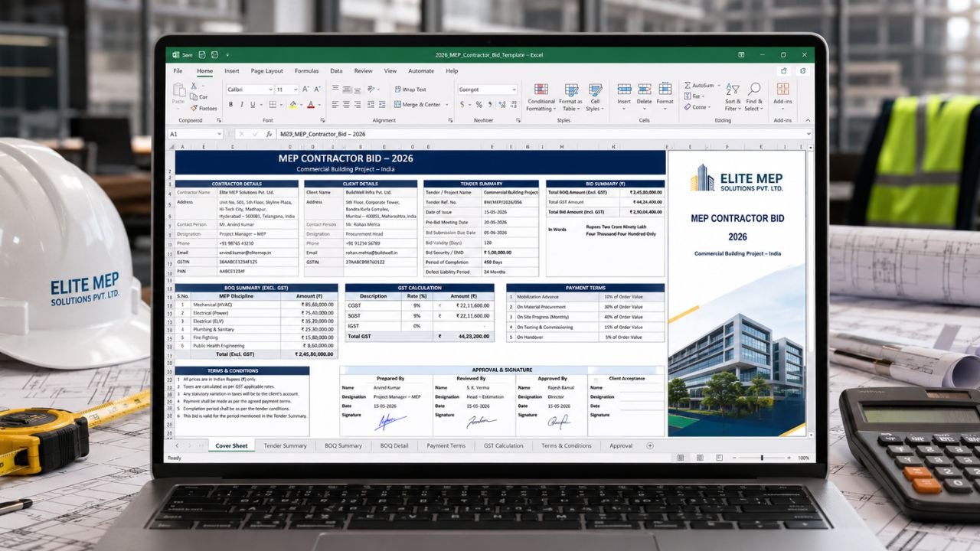Click the Increase Decimal icon
This screenshot has width=980, height=551.
(x=503, y=105)
